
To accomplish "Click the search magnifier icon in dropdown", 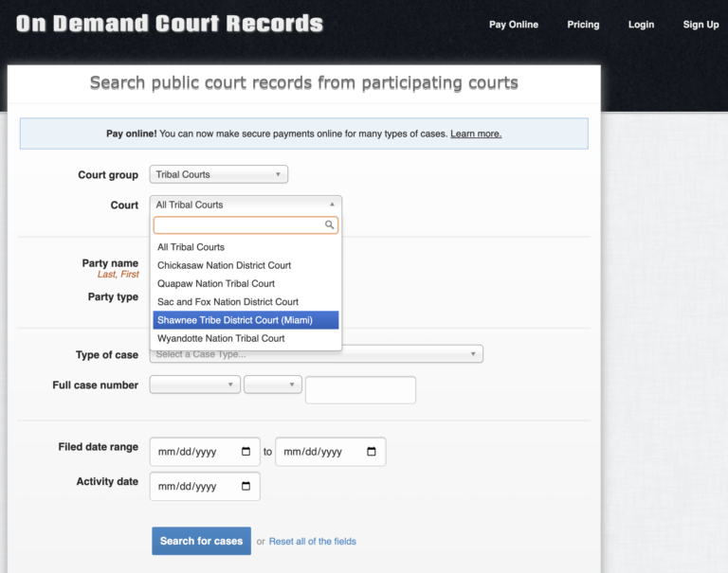I will (x=329, y=225).
